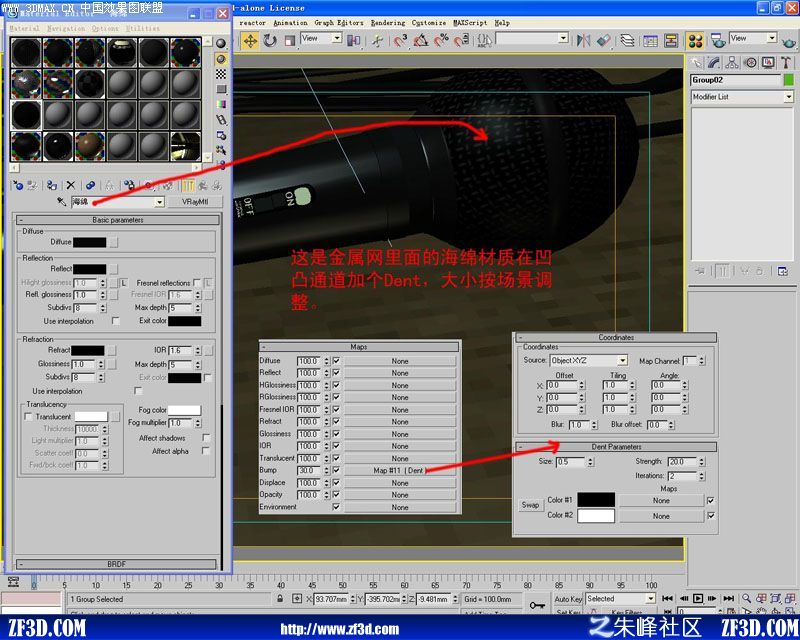Open the Fog color swatch
Image resolution: width=800 pixels, height=640 pixels.
click(184, 410)
